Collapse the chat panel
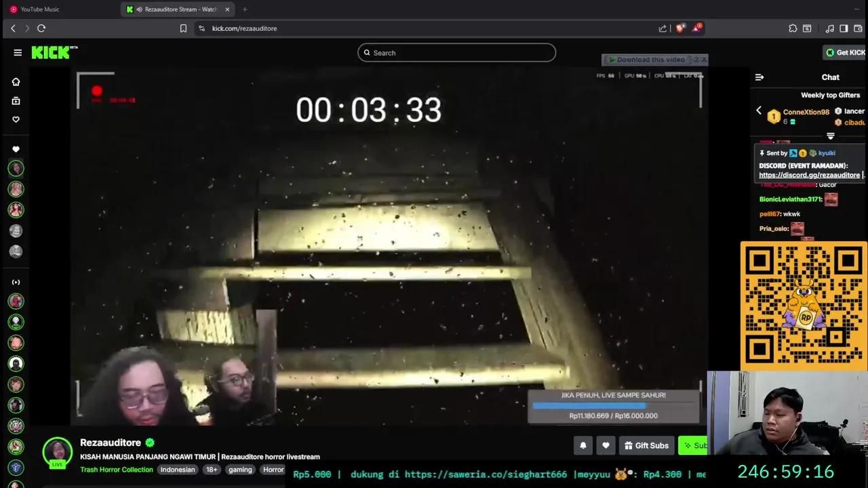The image size is (868, 488). [759, 77]
